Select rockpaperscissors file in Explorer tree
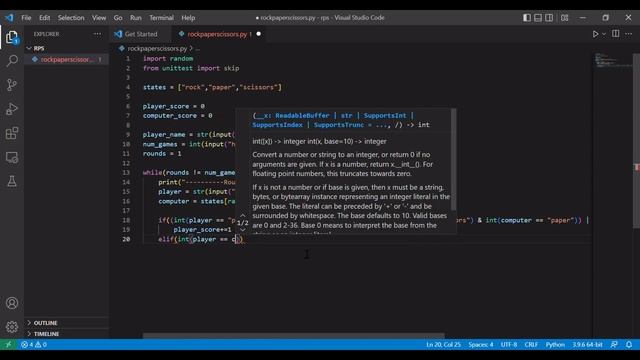 pyautogui.click(x=66, y=60)
